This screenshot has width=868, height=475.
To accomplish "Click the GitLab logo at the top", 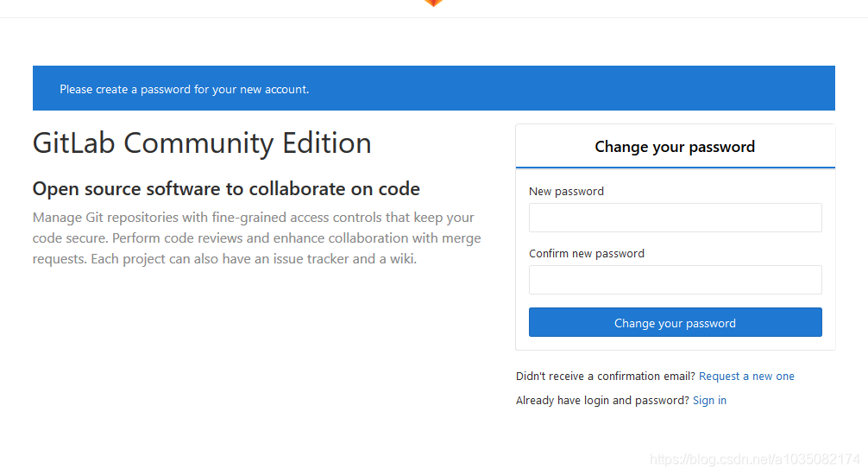I will (x=433, y=3).
